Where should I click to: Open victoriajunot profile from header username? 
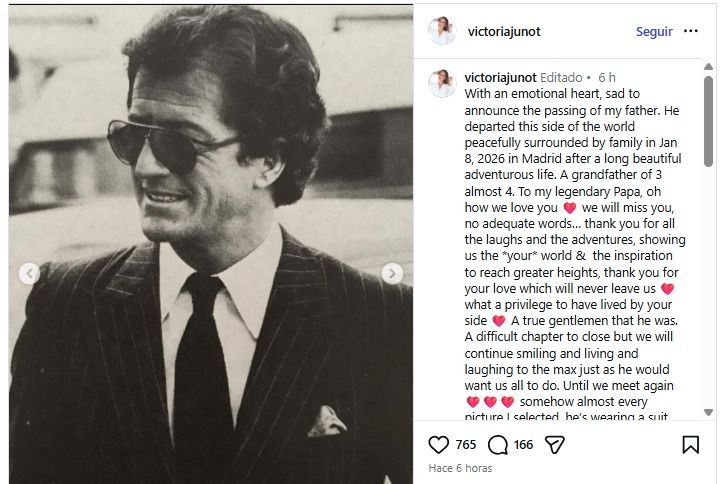click(x=504, y=31)
